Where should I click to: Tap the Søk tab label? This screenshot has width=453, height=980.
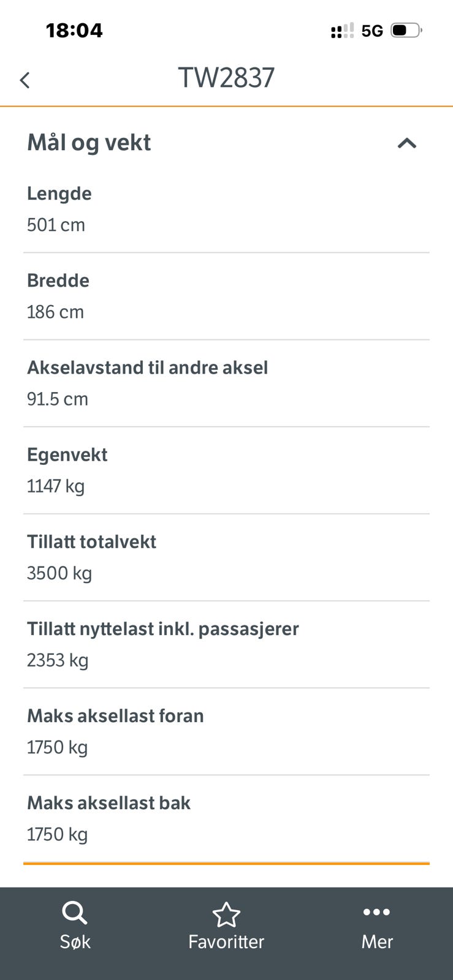click(x=75, y=941)
